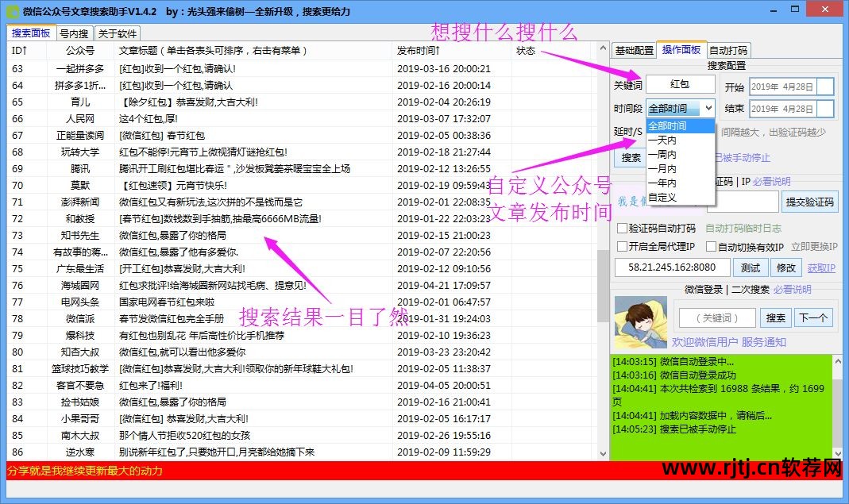Select row 69 腾讯 article title

(x=234, y=169)
